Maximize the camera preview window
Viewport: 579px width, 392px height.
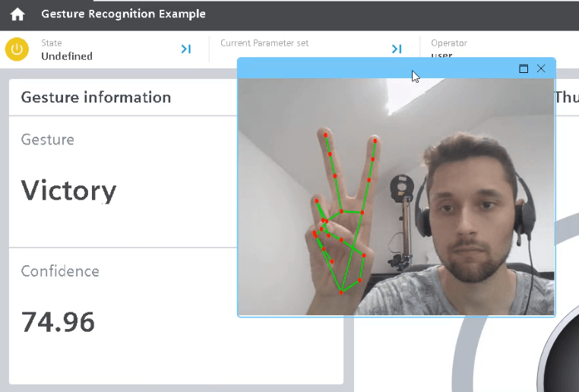524,68
